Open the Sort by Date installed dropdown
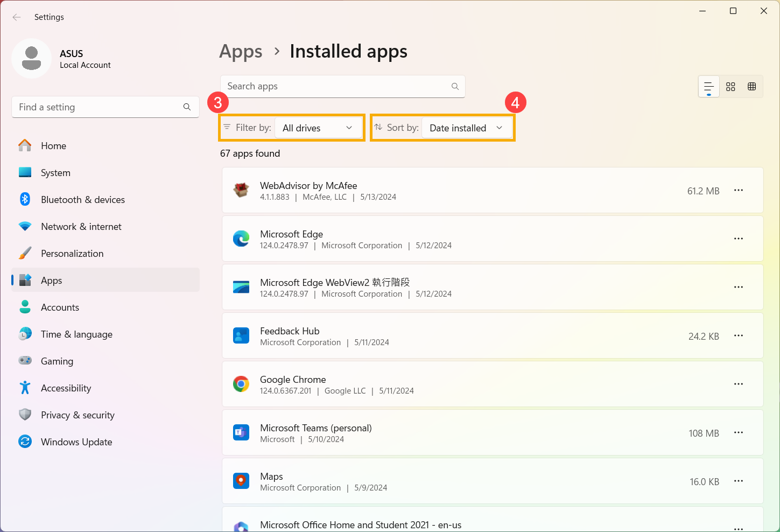This screenshot has height=532, width=780. pos(467,128)
